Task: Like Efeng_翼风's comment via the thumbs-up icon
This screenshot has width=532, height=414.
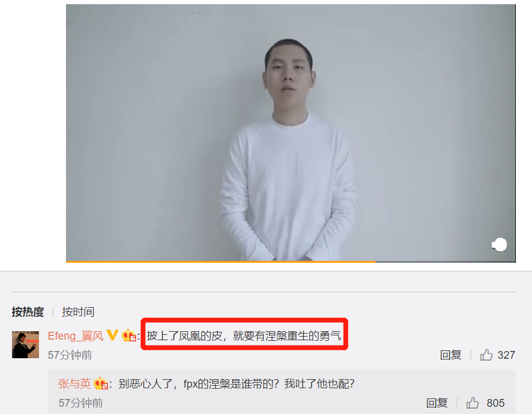Action: coord(486,355)
